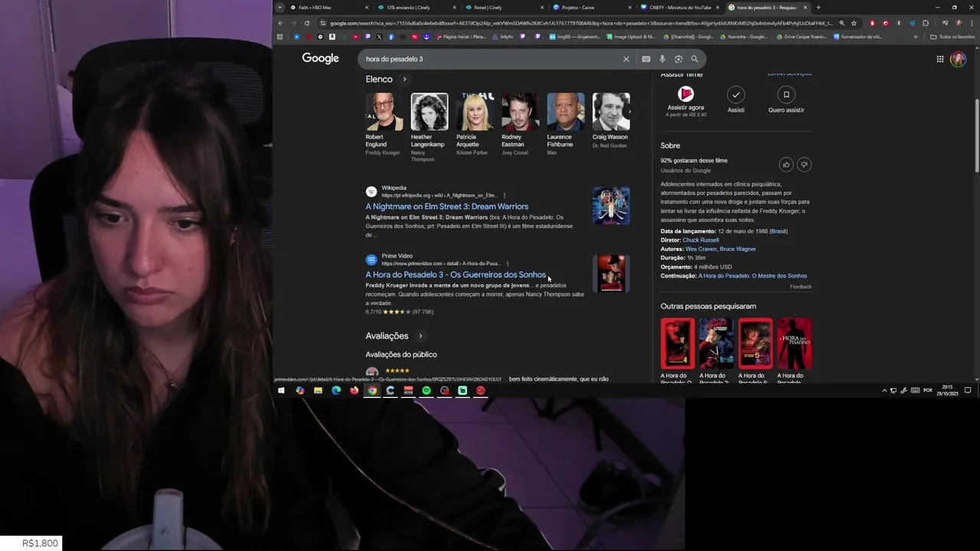The image size is (980, 551).
Task: Open the Google apps grid
Action: tap(940, 59)
